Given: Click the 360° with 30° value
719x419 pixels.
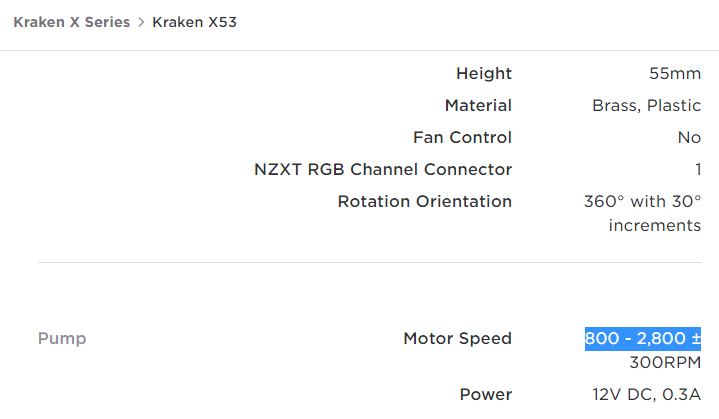Looking at the screenshot, I should (x=642, y=202).
